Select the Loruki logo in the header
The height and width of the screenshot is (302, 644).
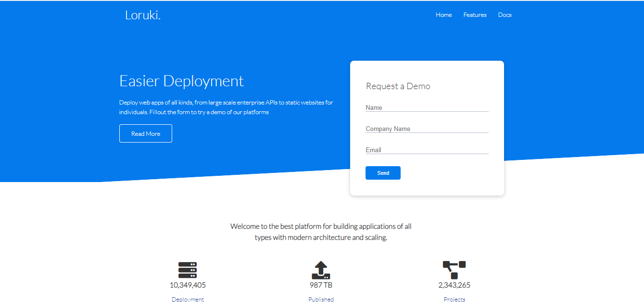point(142,14)
